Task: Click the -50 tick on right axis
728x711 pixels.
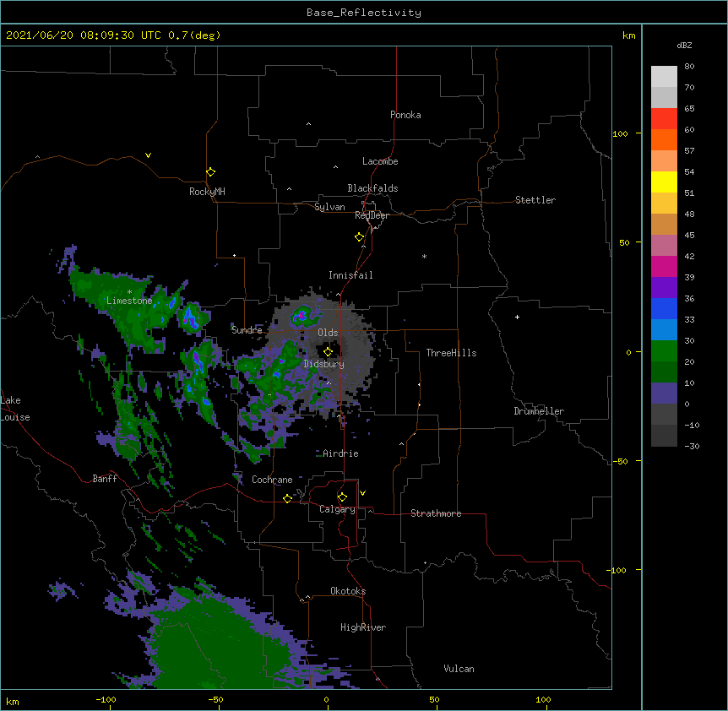Action: tap(620, 461)
